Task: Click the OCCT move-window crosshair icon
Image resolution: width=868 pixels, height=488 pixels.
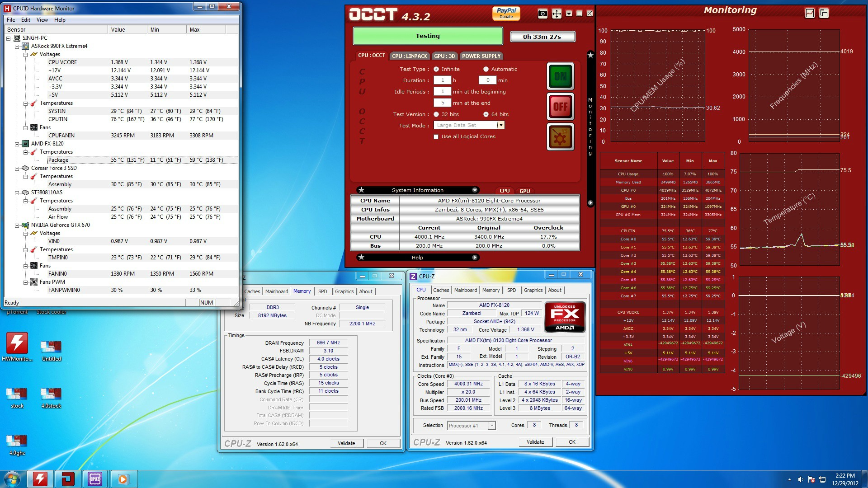Action: click(x=557, y=14)
